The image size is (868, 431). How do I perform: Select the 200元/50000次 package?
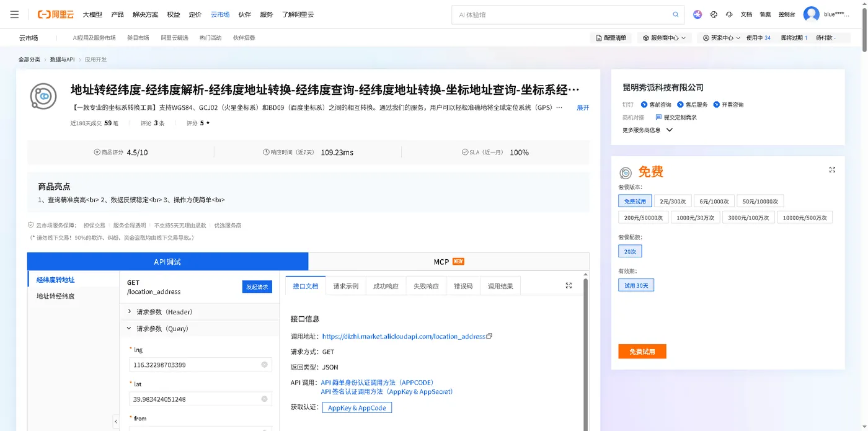644,218
